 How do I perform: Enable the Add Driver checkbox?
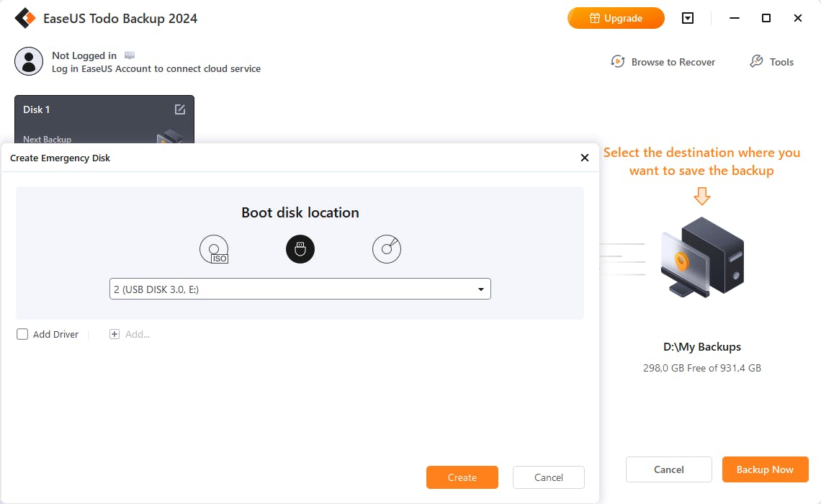pos(22,334)
